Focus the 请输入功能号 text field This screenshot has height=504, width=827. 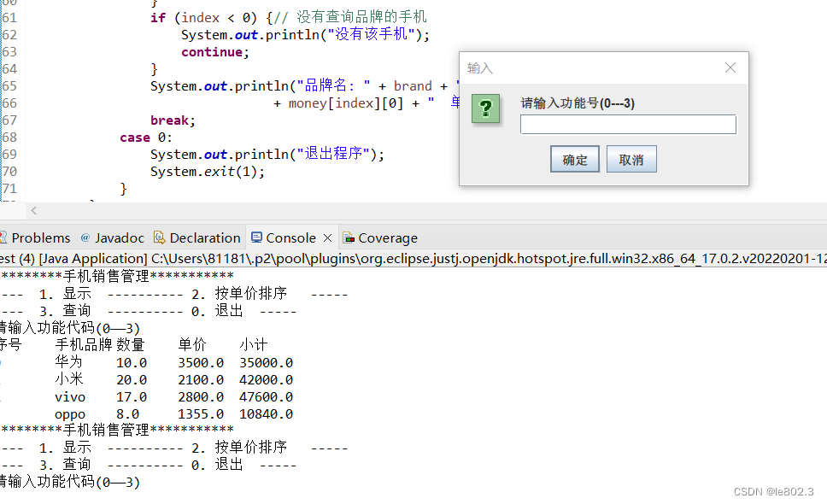tap(628, 125)
